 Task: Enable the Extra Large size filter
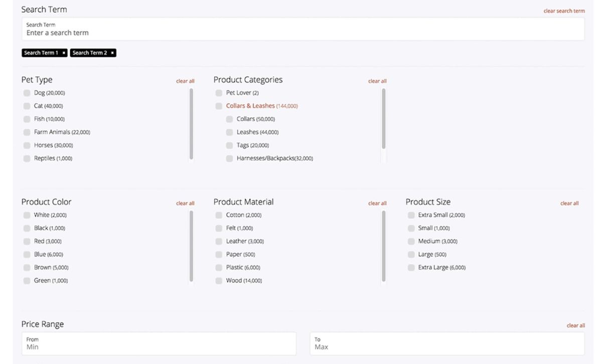[x=411, y=268]
